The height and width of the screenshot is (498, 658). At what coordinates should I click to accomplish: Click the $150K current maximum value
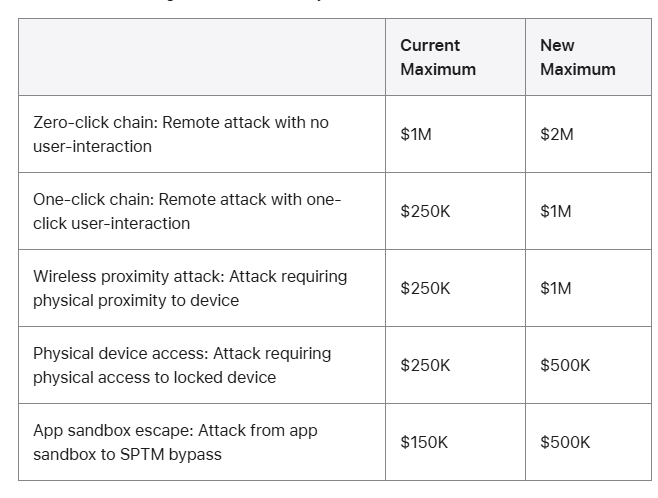tap(425, 442)
